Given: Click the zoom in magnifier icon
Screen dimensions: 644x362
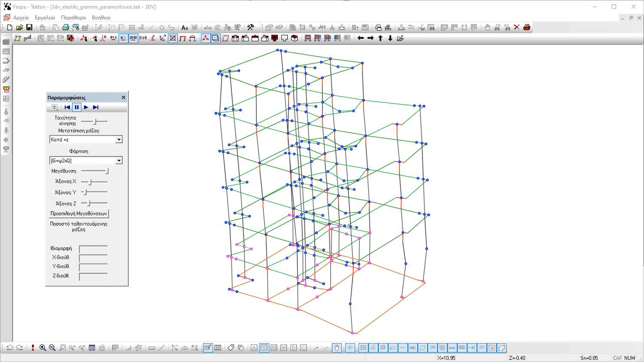Looking at the screenshot, I should [43, 348].
